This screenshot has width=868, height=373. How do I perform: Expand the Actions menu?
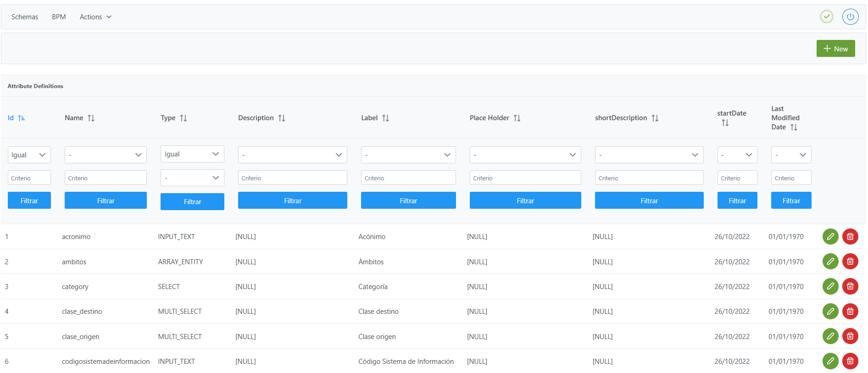pyautogui.click(x=95, y=17)
